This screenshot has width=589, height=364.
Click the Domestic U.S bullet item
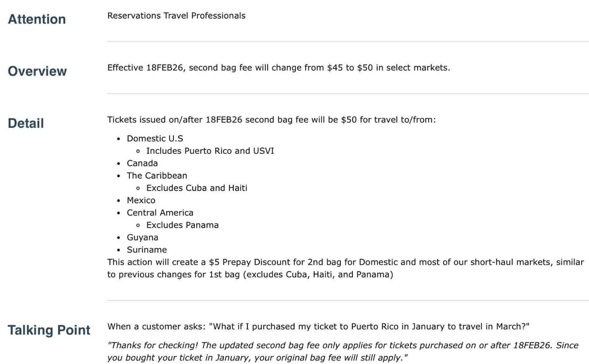pos(155,139)
